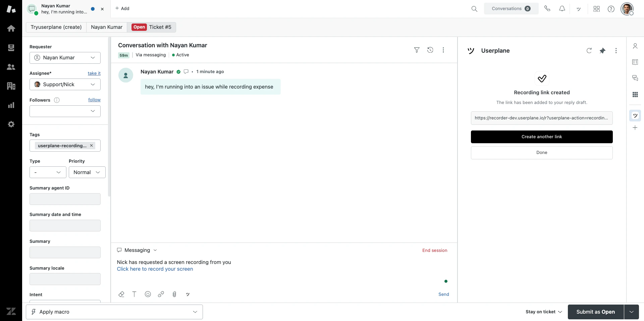Open Assignee dropdown Support/Nick

click(x=65, y=85)
